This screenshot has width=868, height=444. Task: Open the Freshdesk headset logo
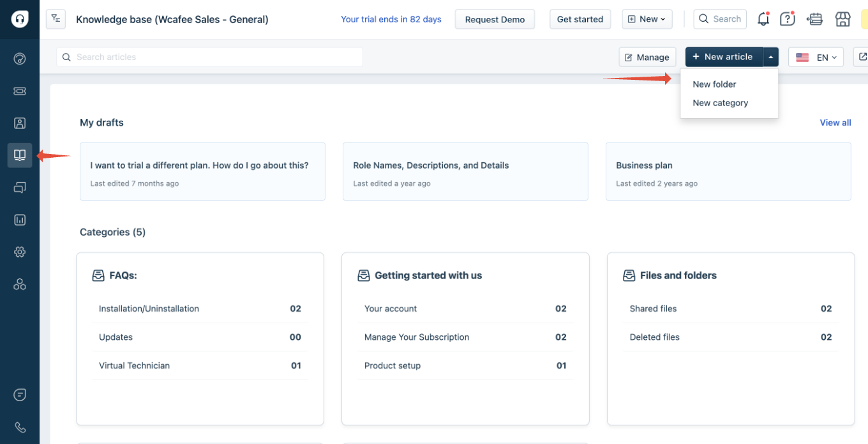coord(20,19)
